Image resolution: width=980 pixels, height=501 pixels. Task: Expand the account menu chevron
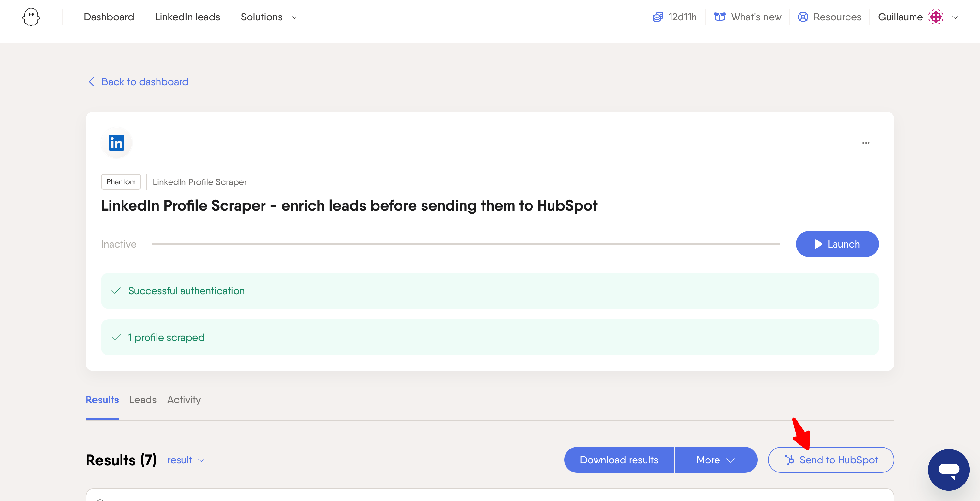pyautogui.click(x=955, y=17)
